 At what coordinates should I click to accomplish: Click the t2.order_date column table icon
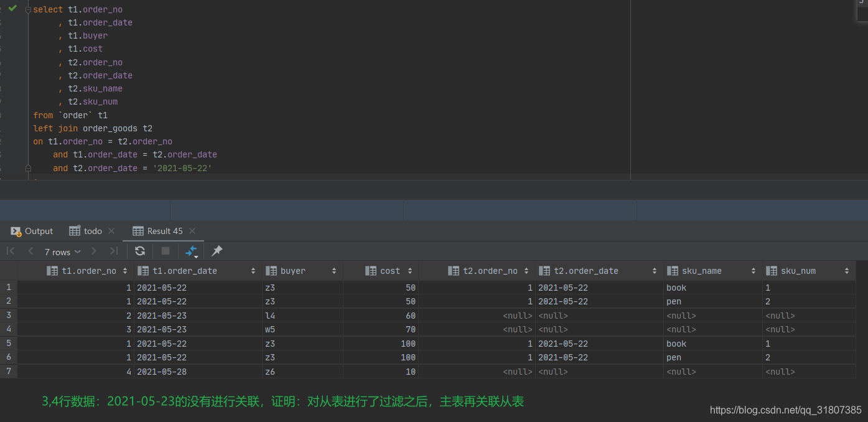[544, 271]
